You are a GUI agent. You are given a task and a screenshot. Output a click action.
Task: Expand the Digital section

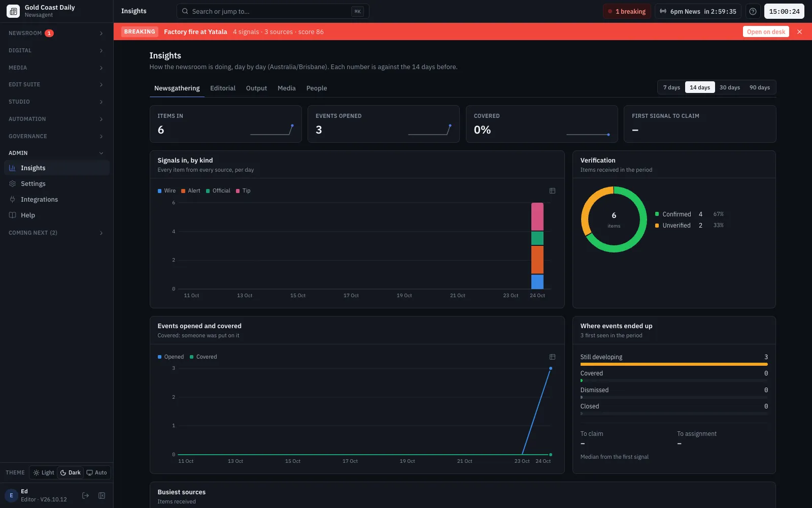click(x=57, y=50)
